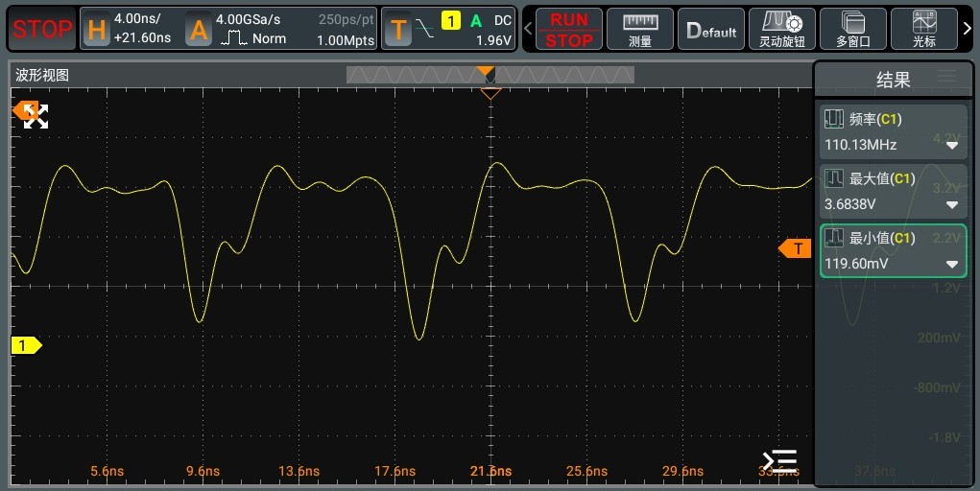Screen dimensions: 980x491
Task: Click the falling edge trigger slope icon
Action: pos(425,28)
